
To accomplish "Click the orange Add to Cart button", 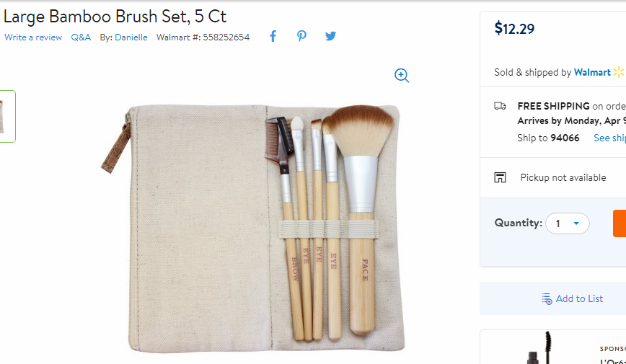I will (620, 223).
